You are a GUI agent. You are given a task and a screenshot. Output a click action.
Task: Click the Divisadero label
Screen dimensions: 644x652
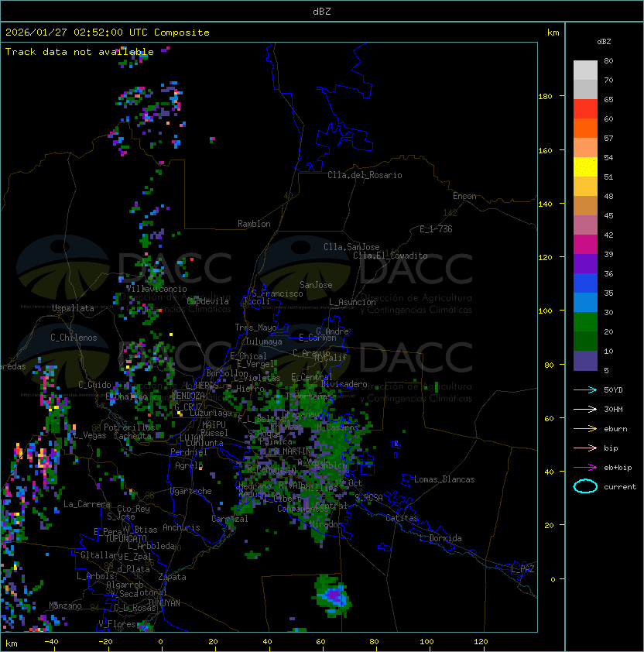tap(344, 384)
